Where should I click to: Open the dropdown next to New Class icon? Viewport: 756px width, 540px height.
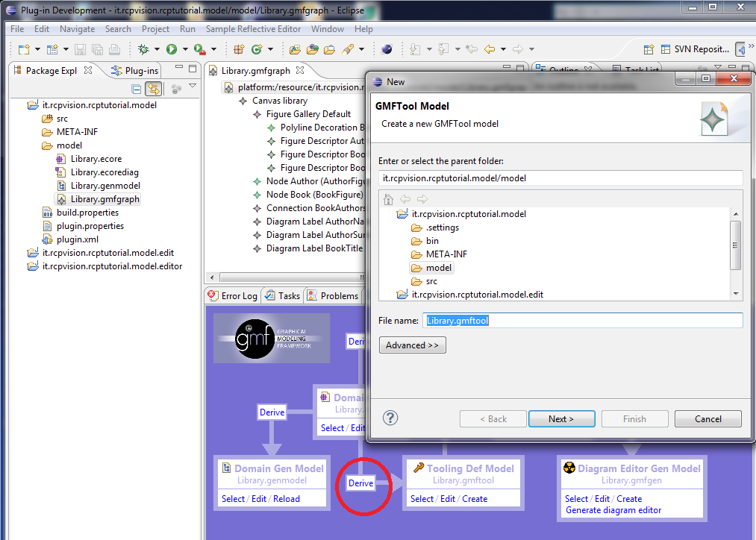point(270,49)
